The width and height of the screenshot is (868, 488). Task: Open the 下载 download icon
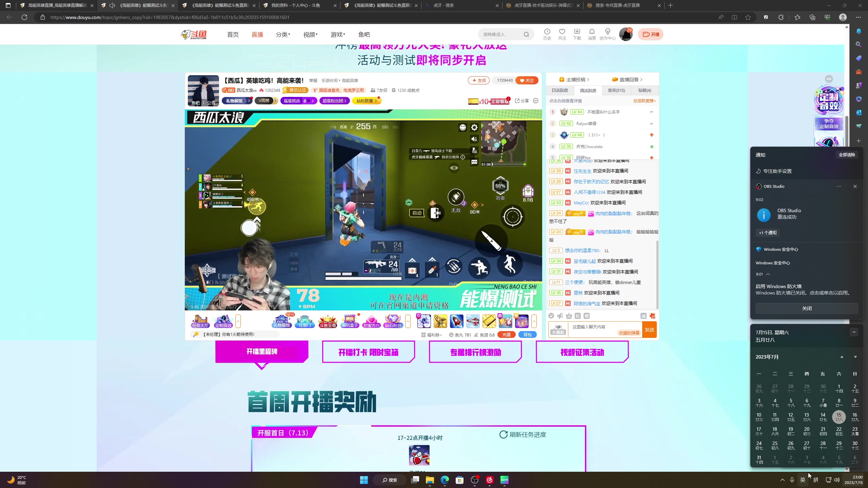[x=577, y=34]
